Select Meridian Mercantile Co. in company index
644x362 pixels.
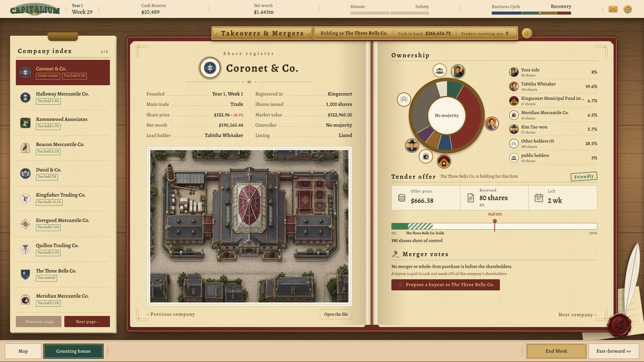[63, 299]
